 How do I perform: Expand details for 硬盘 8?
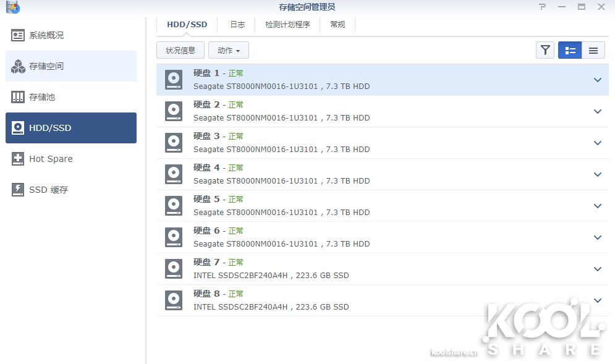(x=597, y=300)
